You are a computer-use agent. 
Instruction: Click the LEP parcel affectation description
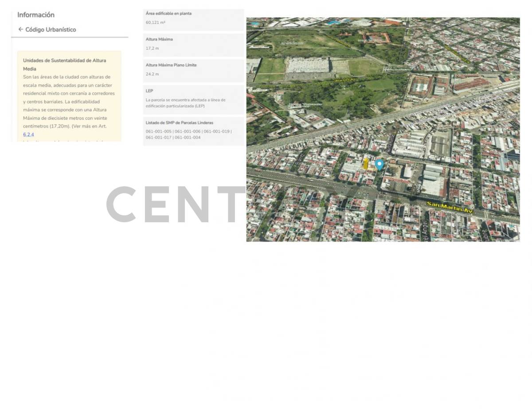185,103
